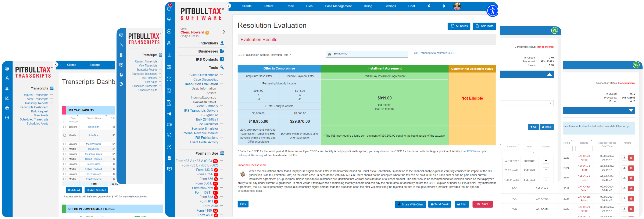The image size is (644, 219).
Task: Click the help icon in Transcripts Dashboard window sidebar
Action: tap(7, 118)
